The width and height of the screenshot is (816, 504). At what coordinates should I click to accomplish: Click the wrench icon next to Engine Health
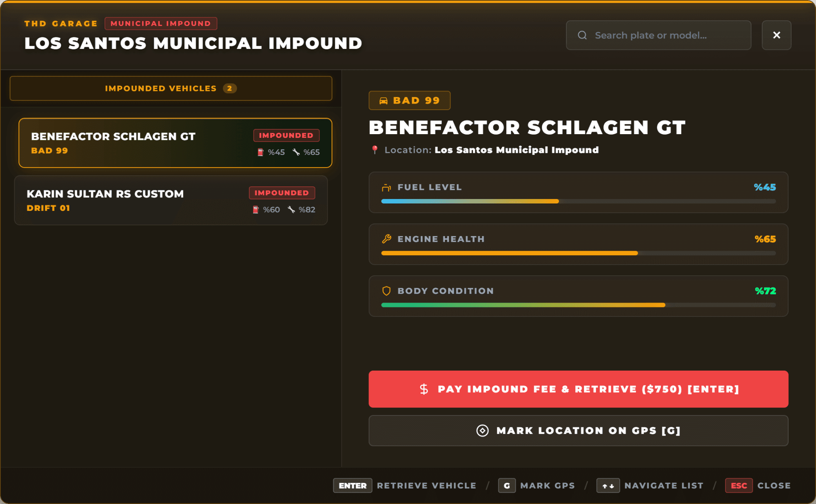point(386,239)
